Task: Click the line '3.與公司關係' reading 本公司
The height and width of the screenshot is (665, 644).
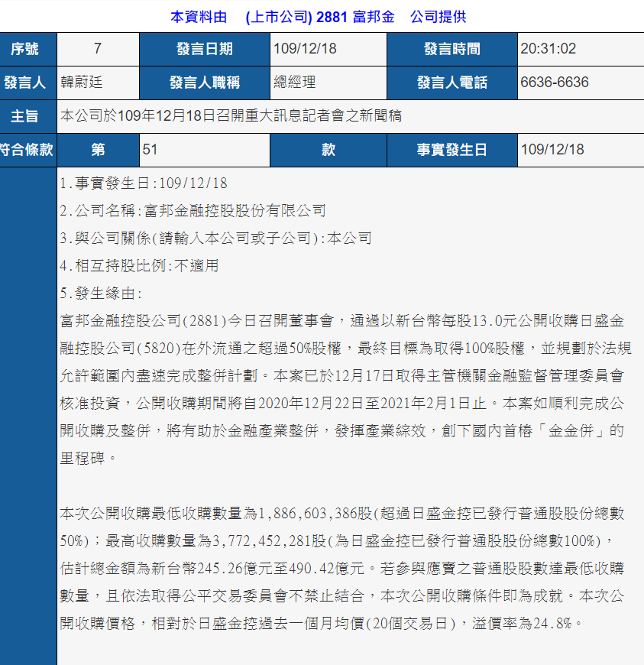Action: point(215,238)
